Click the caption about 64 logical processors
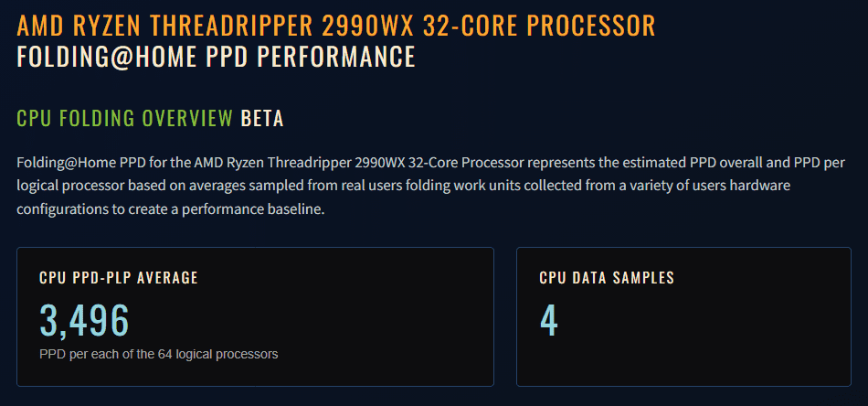 pos(158,353)
